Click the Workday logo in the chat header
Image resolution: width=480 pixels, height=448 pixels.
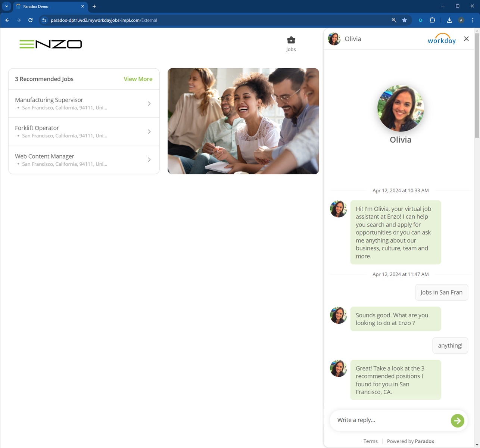pos(442,39)
